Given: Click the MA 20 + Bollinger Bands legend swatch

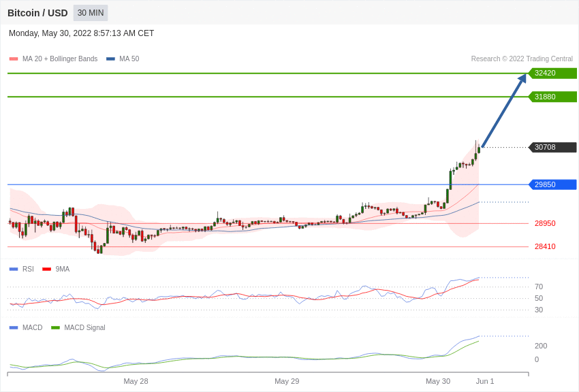Looking at the screenshot, I should 14,59.
